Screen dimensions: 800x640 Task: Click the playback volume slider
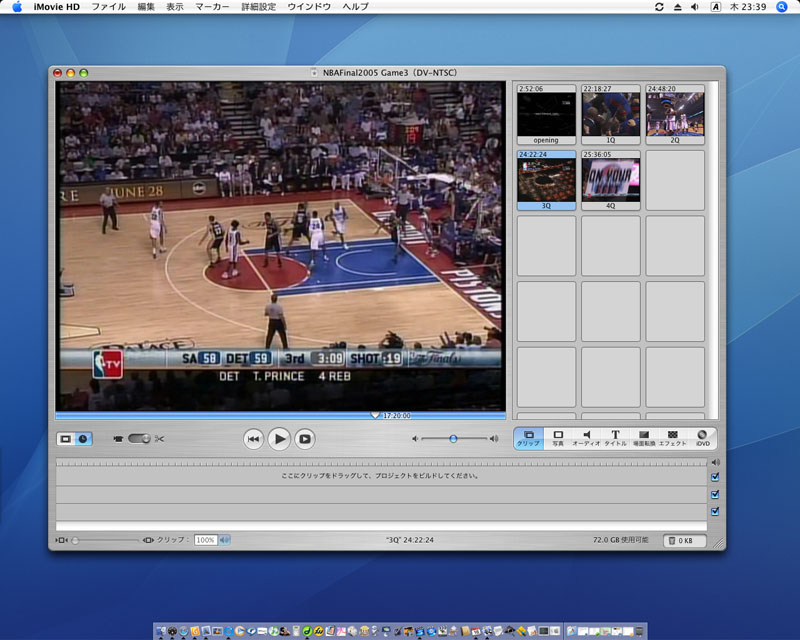(453, 438)
